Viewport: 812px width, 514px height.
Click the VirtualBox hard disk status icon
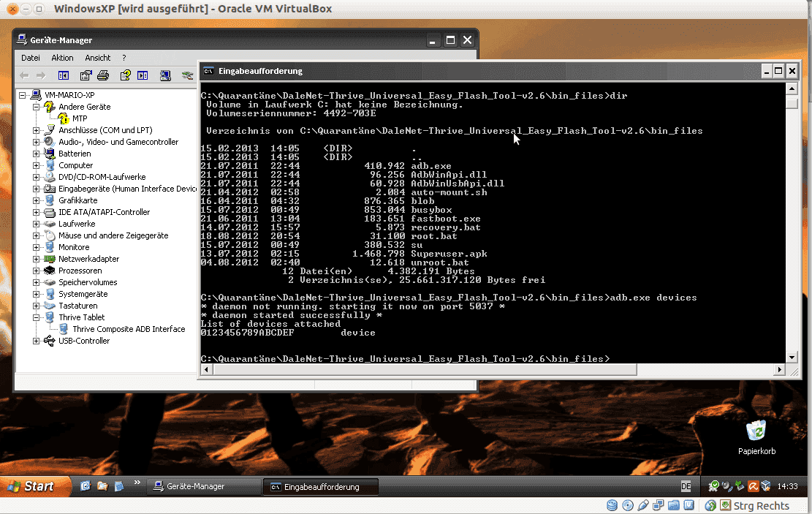click(x=612, y=505)
